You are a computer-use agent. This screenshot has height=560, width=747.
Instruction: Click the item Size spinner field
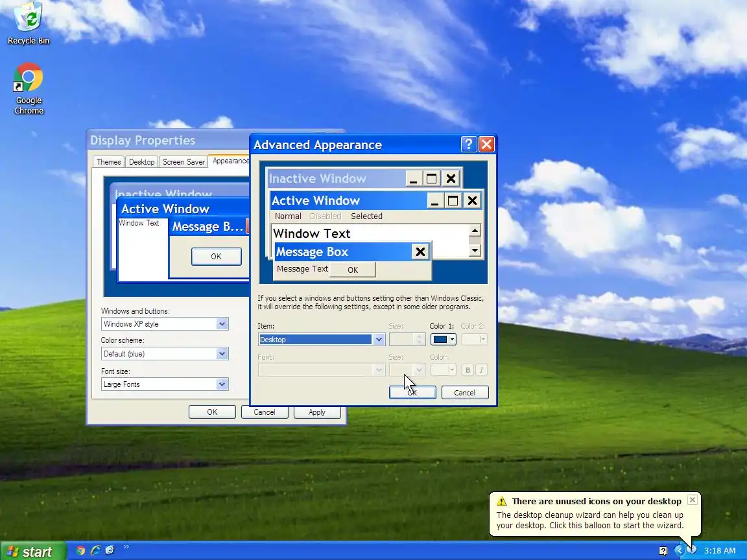tap(407, 340)
